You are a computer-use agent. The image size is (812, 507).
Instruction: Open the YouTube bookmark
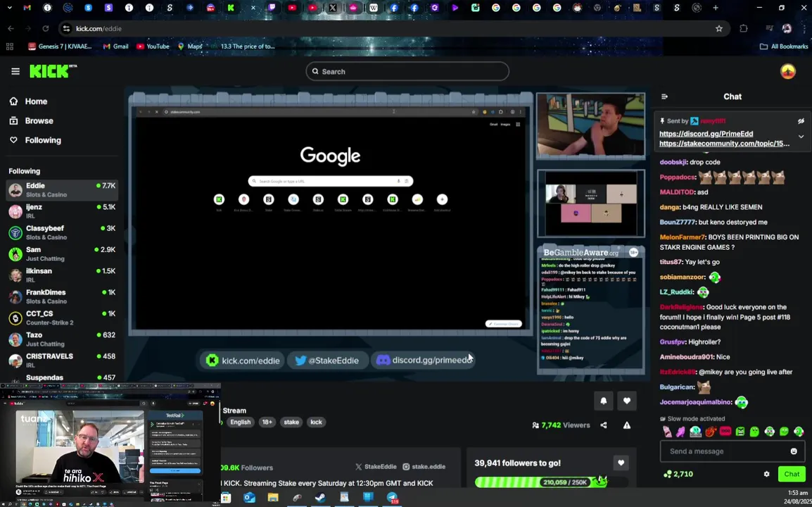click(x=153, y=46)
